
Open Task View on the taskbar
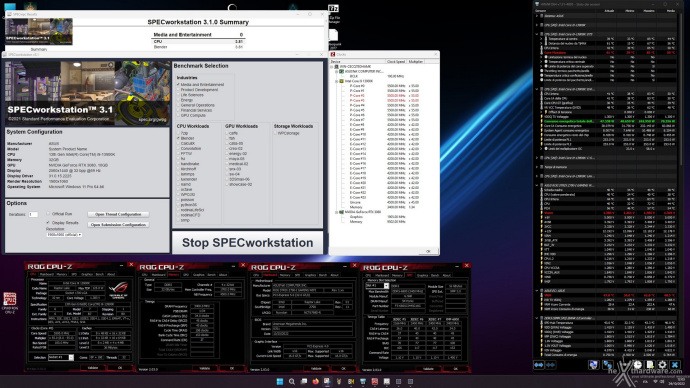(304, 381)
